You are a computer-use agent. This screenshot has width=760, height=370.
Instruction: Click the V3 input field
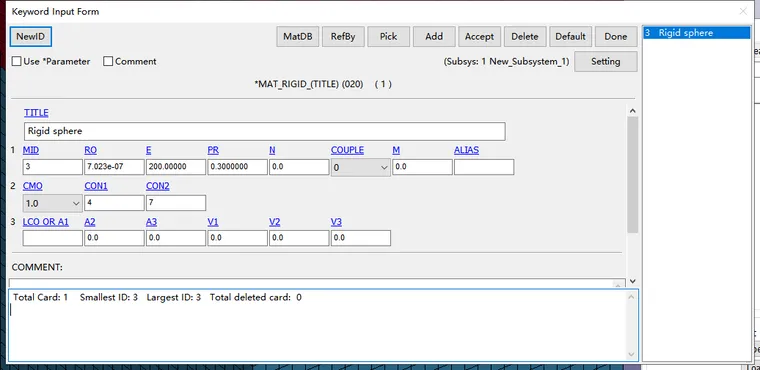pyautogui.click(x=361, y=238)
